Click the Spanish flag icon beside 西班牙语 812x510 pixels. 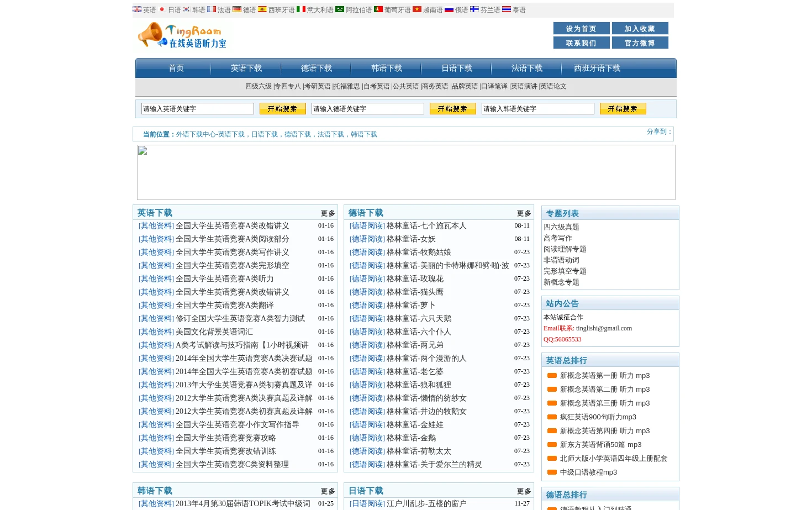262,9
